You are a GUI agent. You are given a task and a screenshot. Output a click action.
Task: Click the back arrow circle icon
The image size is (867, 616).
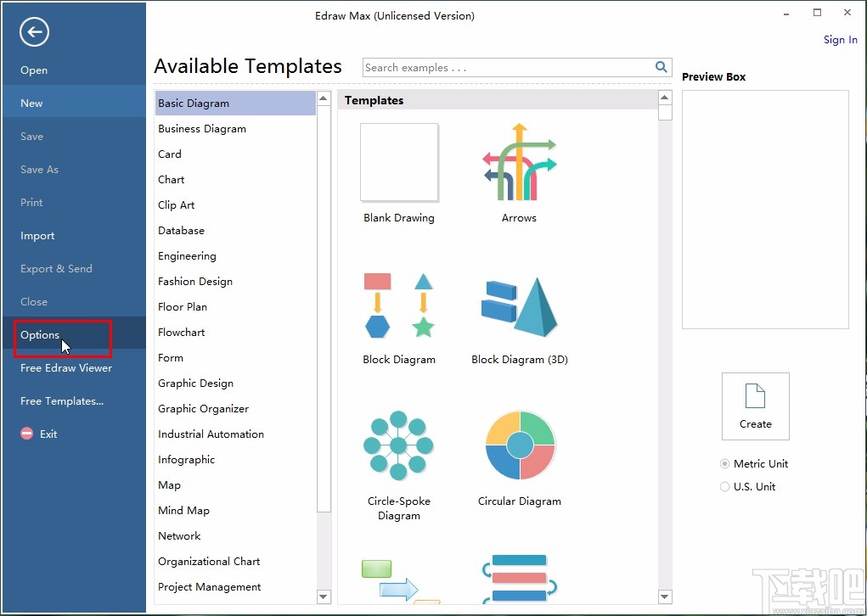click(x=34, y=32)
